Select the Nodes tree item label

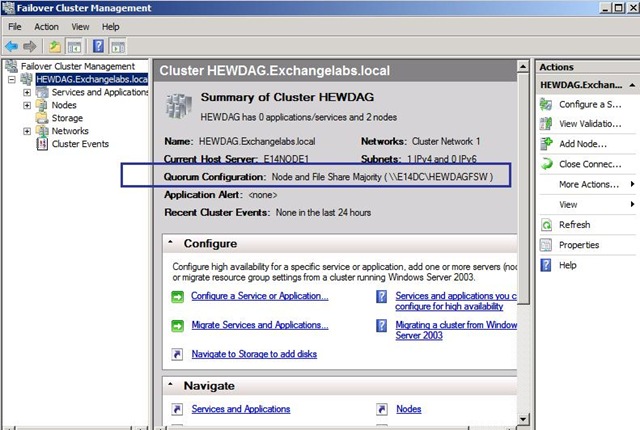click(64, 105)
